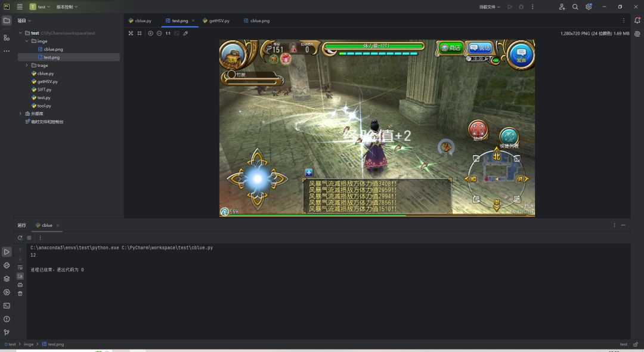Expand the trage folder
This screenshot has height=352, width=644.
click(27, 65)
